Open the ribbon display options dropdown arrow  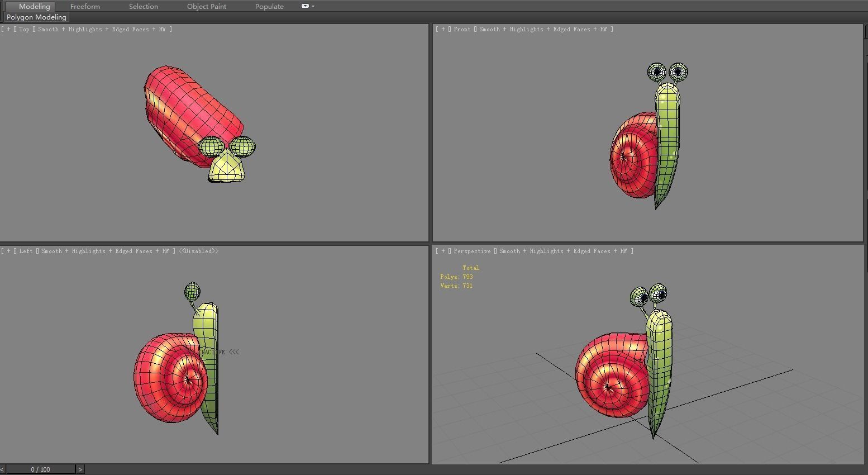313,6
